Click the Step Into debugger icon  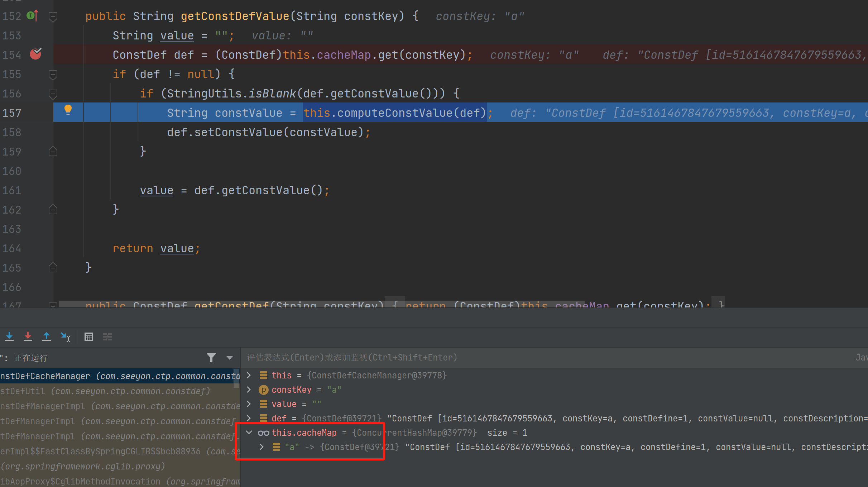point(9,336)
